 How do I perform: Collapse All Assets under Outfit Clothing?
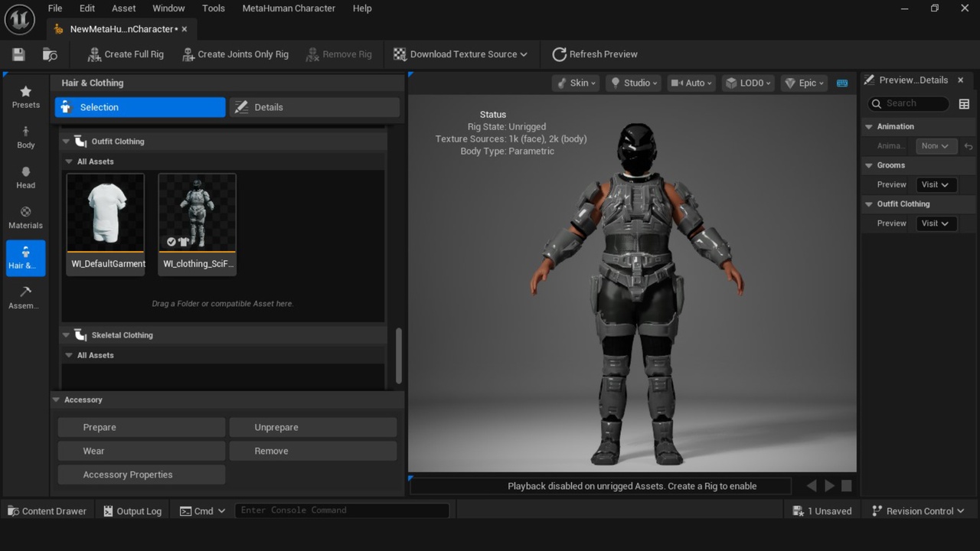pyautogui.click(x=68, y=161)
